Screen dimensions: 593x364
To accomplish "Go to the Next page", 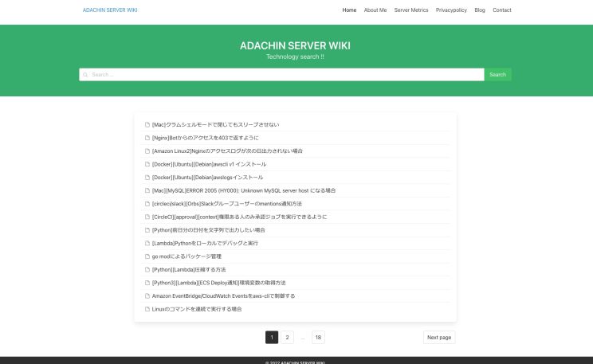I will pos(439,338).
